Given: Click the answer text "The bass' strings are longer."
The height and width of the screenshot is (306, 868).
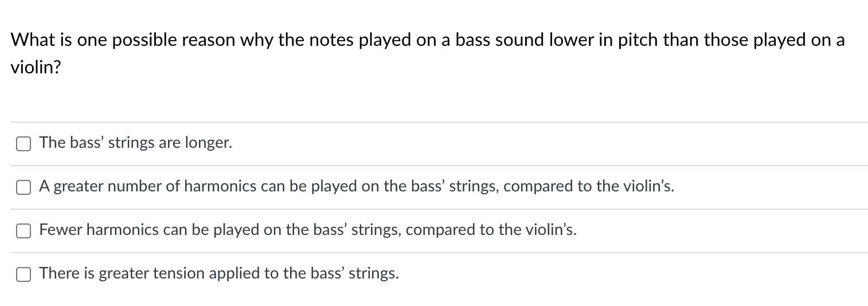Looking at the screenshot, I should click(136, 143).
